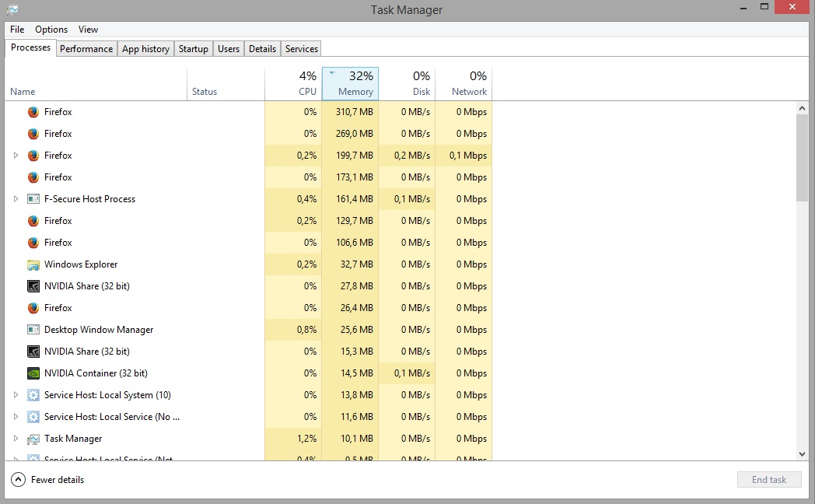
Task: Click the Firefox icon using 310,7 MB
Action: [33, 112]
